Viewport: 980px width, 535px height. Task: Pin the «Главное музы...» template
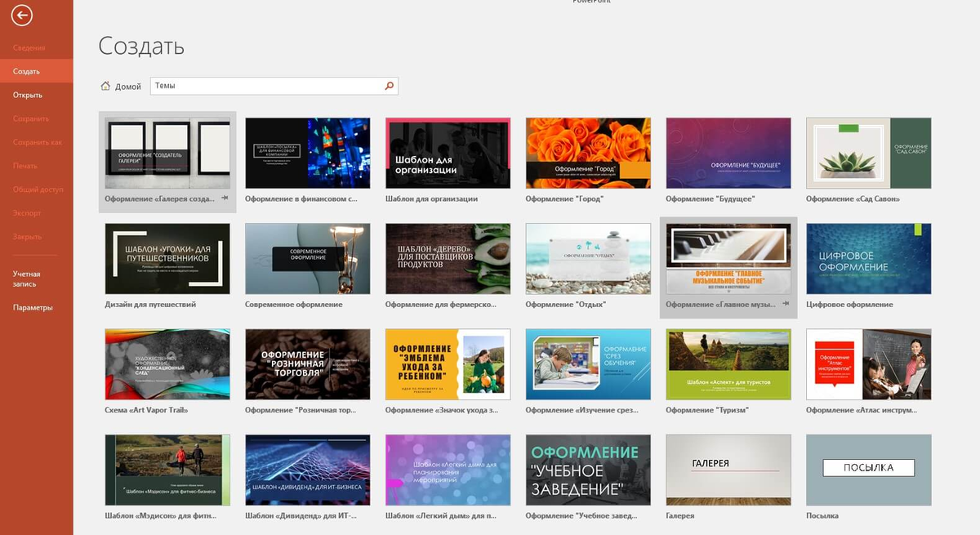pyautogui.click(x=786, y=304)
